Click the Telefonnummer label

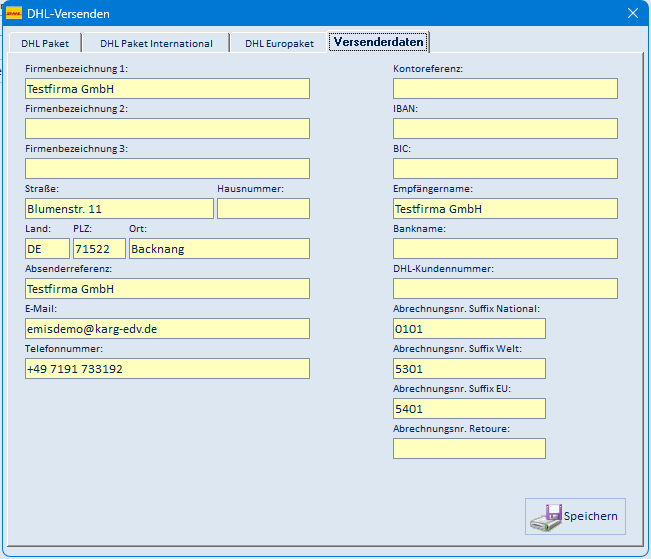tap(64, 348)
